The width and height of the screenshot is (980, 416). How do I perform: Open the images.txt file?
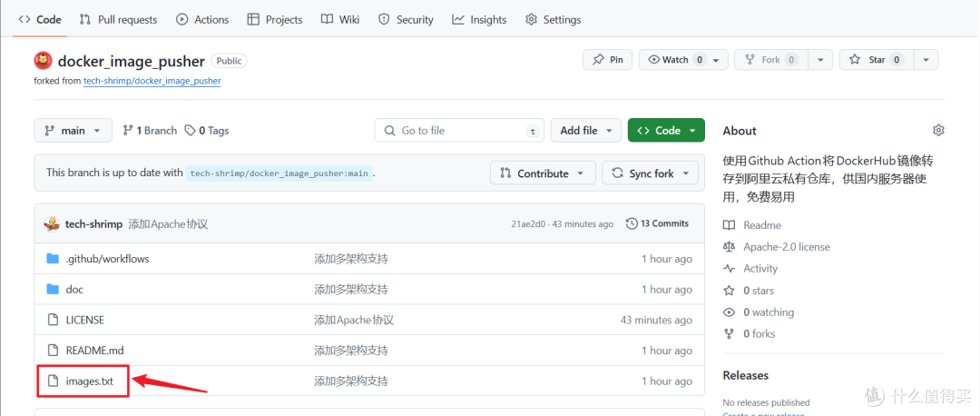click(x=89, y=381)
